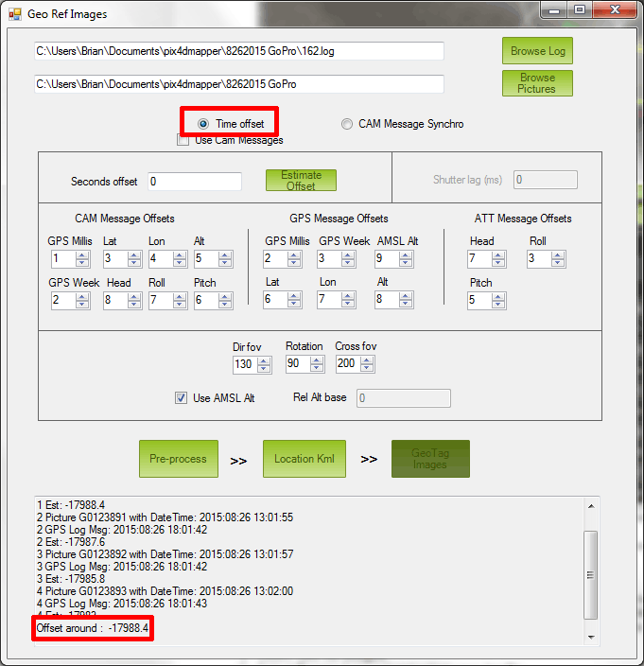Click the pictures folder path field
The width and height of the screenshot is (644, 666).
[238, 84]
